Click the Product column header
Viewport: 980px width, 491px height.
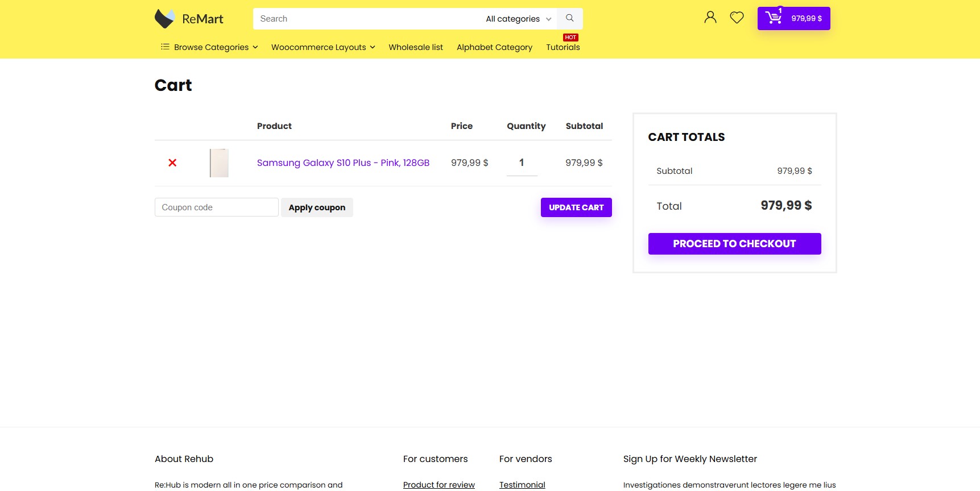(x=274, y=126)
